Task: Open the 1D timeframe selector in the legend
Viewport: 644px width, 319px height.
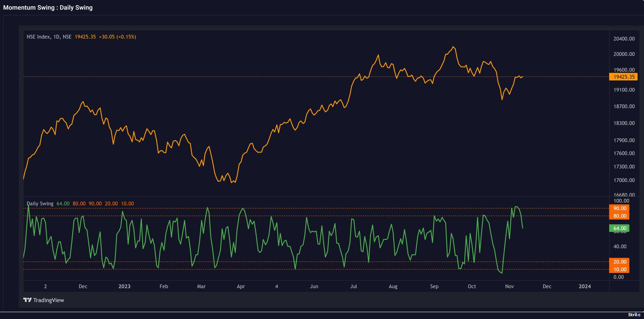Action: [x=57, y=37]
